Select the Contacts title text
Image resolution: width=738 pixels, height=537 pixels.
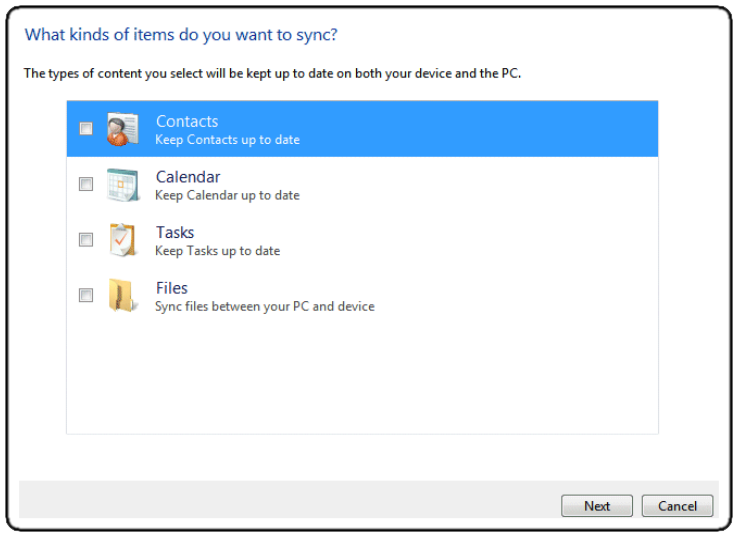pos(187,121)
